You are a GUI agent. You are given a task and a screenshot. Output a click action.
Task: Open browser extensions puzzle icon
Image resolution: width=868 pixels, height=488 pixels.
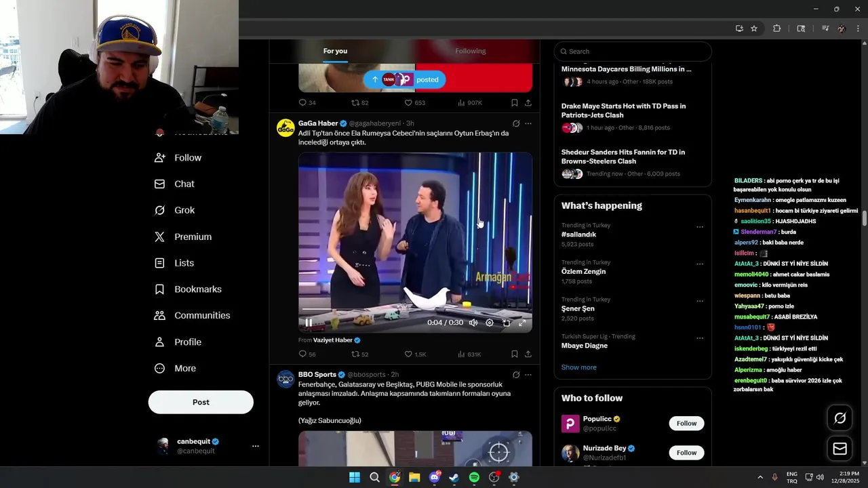pyautogui.click(x=777, y=28)
